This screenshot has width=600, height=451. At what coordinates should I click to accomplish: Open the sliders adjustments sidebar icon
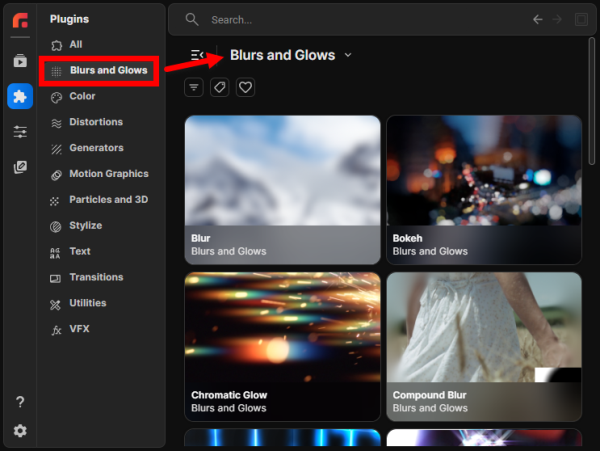coord(20,131)
